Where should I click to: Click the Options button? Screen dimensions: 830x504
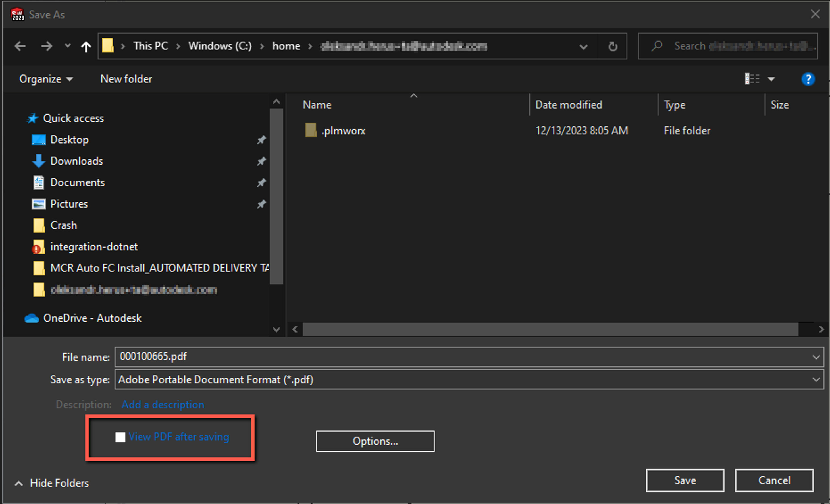[x=375, y=441]
